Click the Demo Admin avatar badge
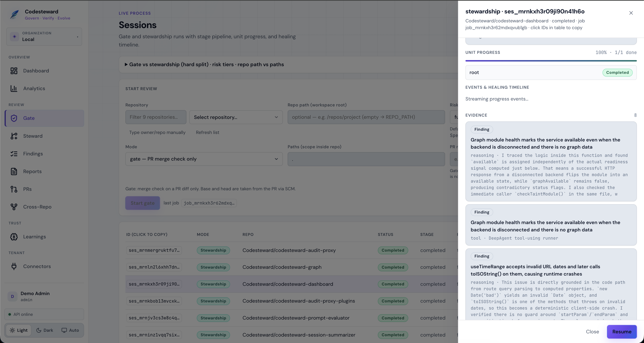This screenshot has width=644, height=343. pos(13,297)
